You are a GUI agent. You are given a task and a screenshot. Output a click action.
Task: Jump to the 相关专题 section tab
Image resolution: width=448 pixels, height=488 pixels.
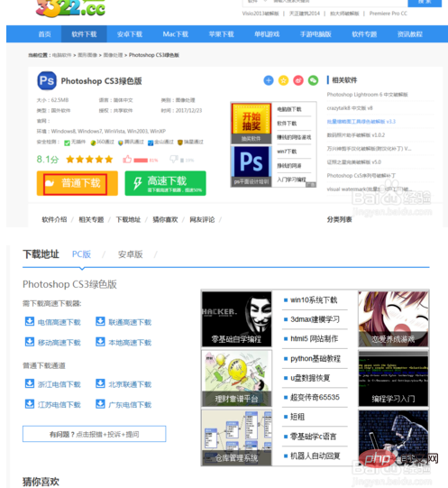click(91, 219)
